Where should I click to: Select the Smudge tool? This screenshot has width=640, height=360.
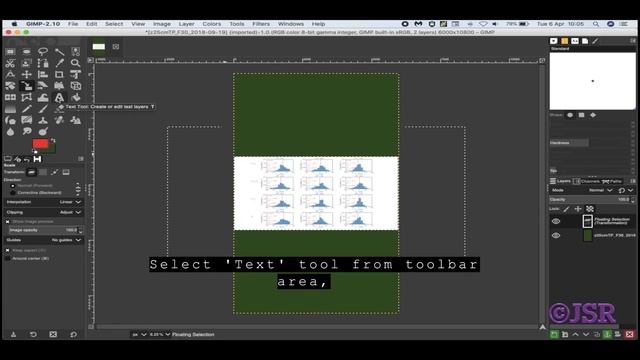(27, 131)
